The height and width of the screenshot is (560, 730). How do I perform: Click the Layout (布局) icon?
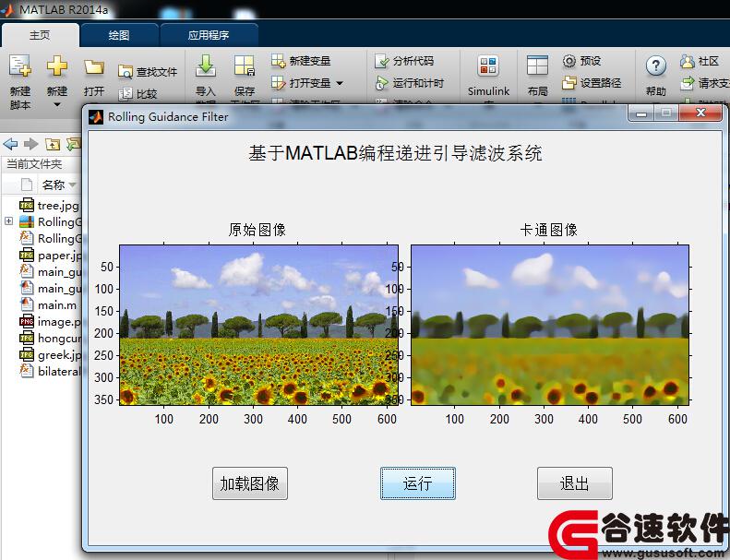537,66
